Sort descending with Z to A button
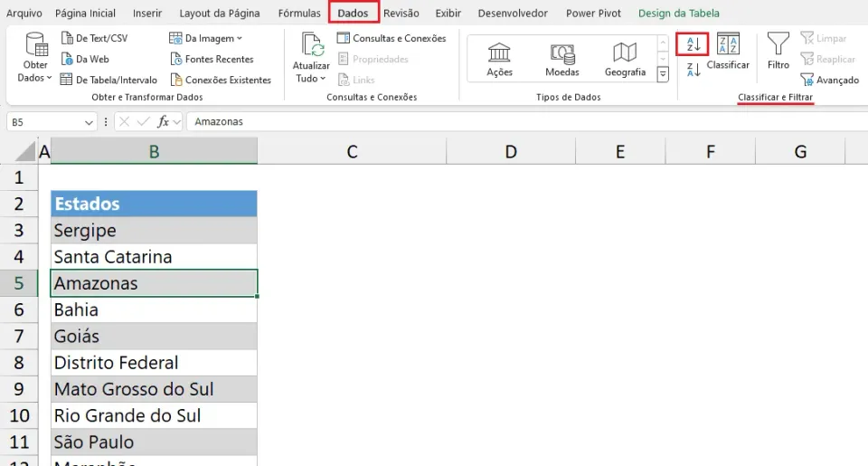The image size is (868, 466). pos(693,70)
